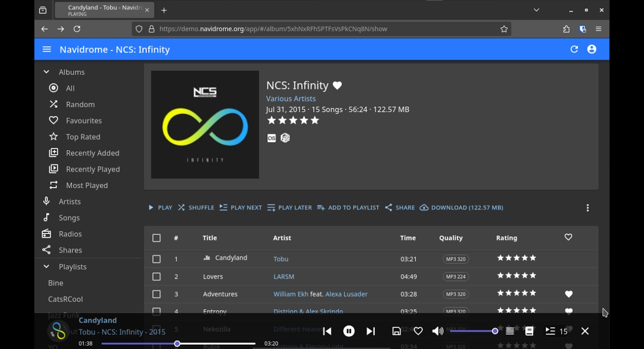This screenshot has width=644, height=349.
Task: Open the album's three-dot more menu
Action: pyautogui.click(x=587, y=208)
